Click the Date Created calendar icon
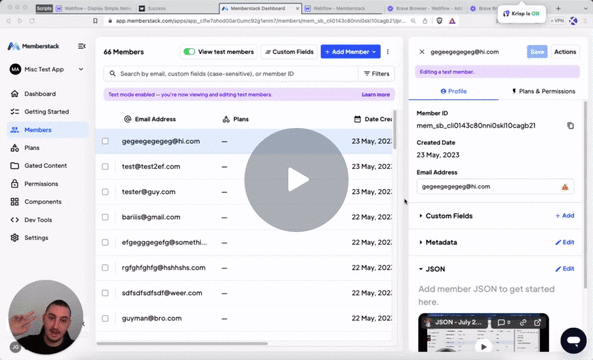 click(x=357, y=119)
